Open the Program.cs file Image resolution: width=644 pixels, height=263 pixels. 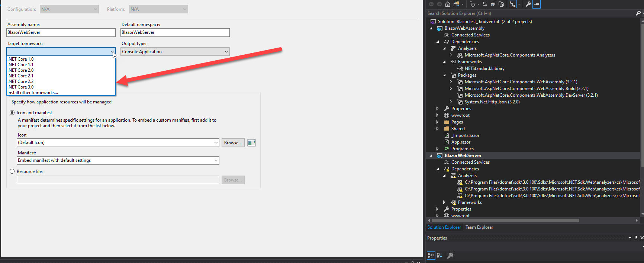462,149
